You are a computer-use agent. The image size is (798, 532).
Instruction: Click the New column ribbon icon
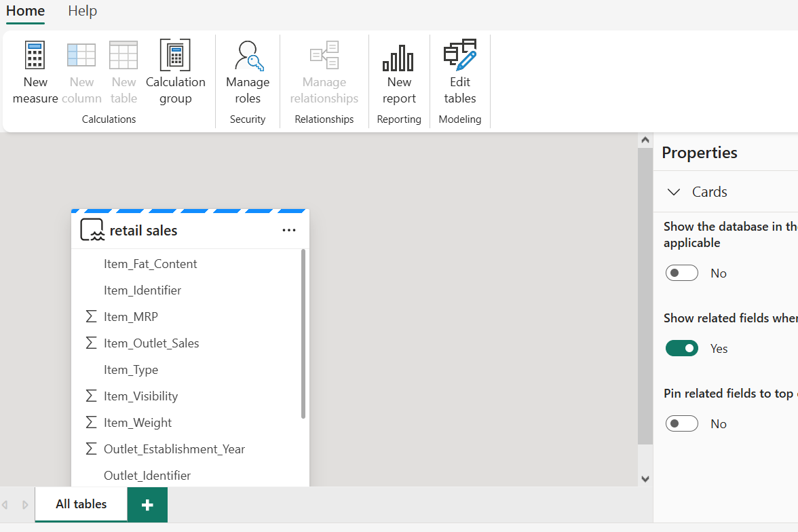tap(81, 55)
